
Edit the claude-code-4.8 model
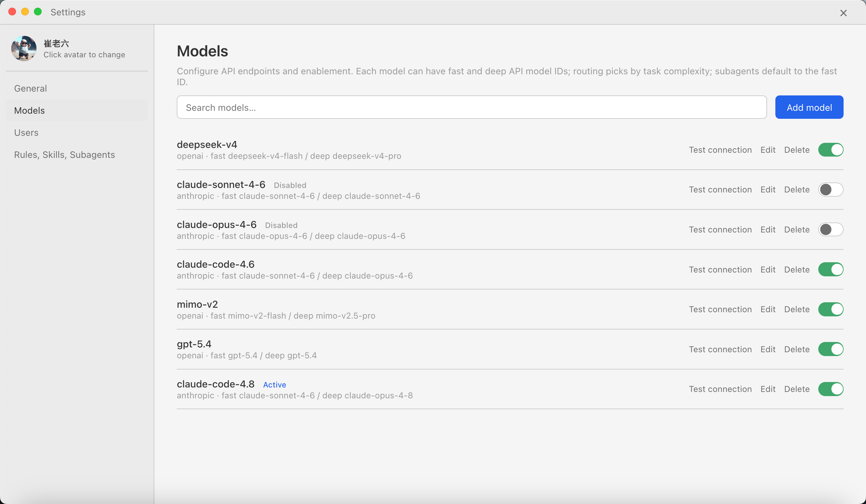pyautogui.click(x=768, y=389)
